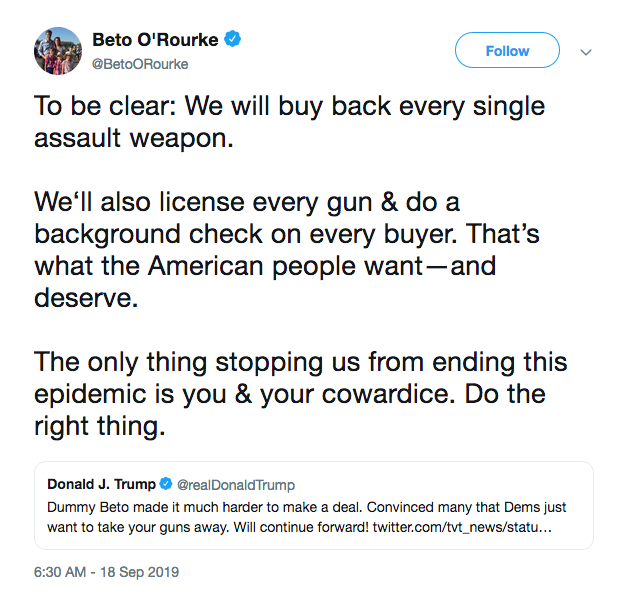
Task: Click the verified badge beside Beto O'Rourke
Action: point(232,39)
